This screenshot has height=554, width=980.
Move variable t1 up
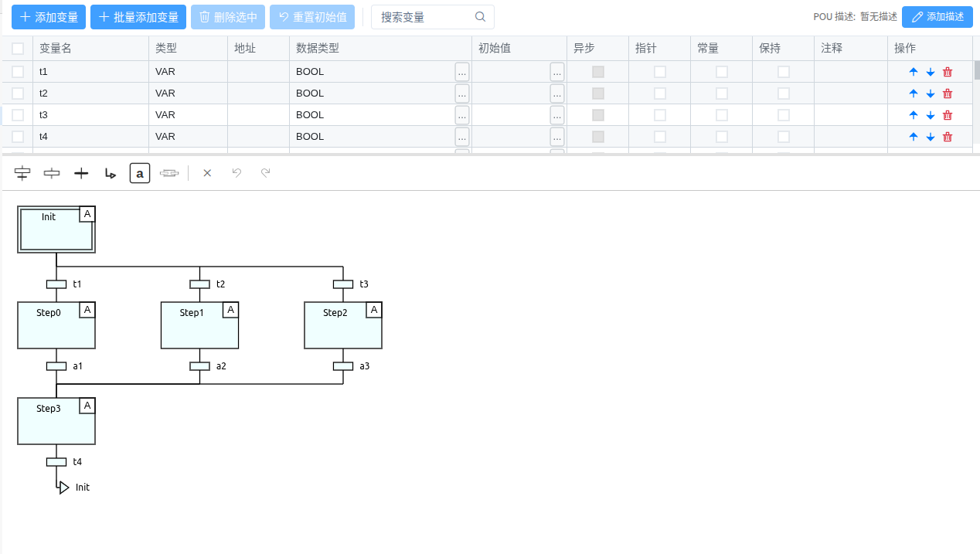point(914,72)
